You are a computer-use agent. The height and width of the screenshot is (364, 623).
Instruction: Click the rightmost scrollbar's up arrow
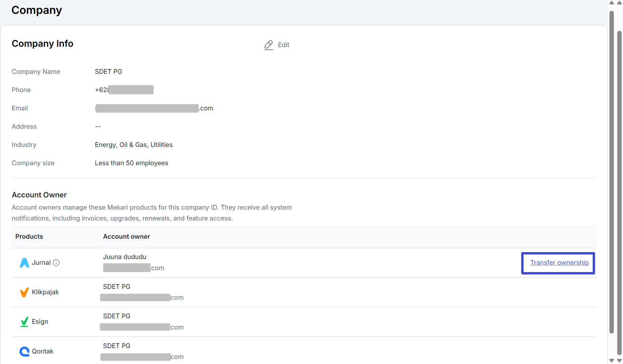[619, 3]
